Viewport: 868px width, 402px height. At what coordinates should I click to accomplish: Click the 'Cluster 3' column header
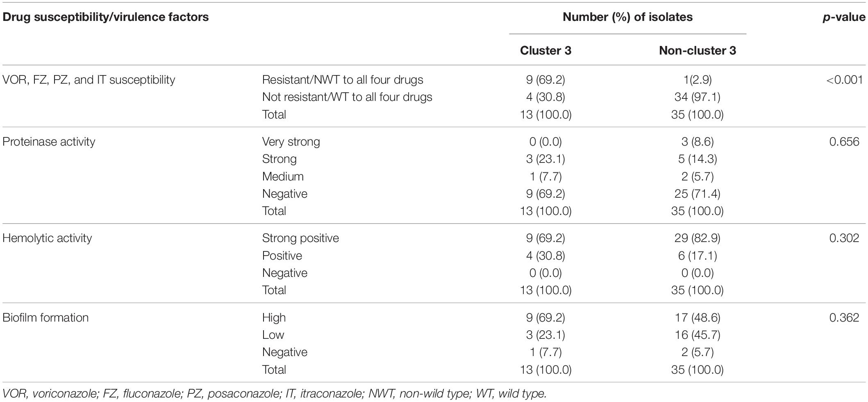click(545, 50)
